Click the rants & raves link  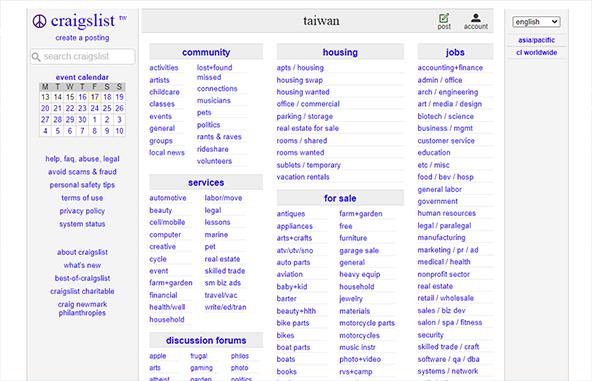pos(219,137)
